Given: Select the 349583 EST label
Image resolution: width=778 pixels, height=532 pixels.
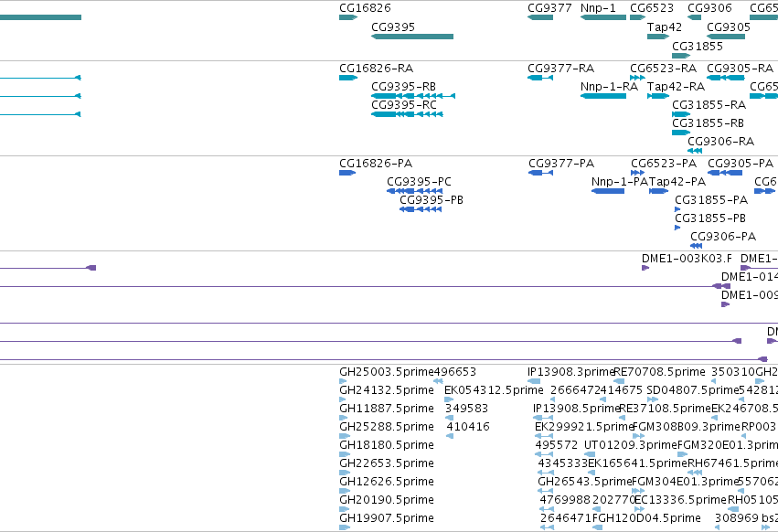Looking at the screenshot, I should point(466,409).
